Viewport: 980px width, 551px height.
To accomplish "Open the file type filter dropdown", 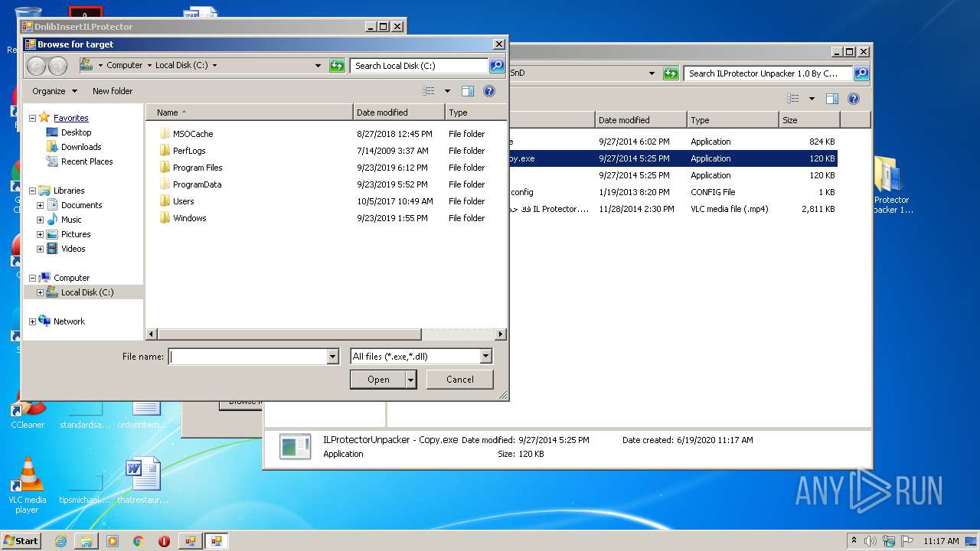I will tap(485, 357).
